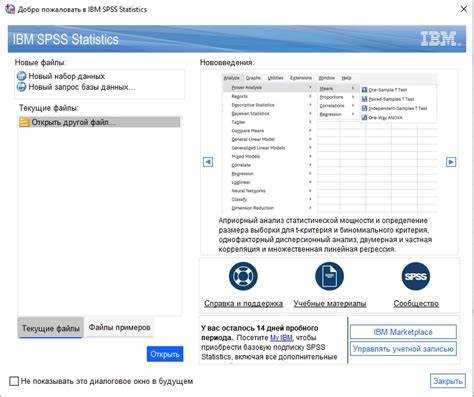Viewport: 474px width, 397px height.
Task: Click the folder icon beside Открыть другой файл
Action: [24, 122]
